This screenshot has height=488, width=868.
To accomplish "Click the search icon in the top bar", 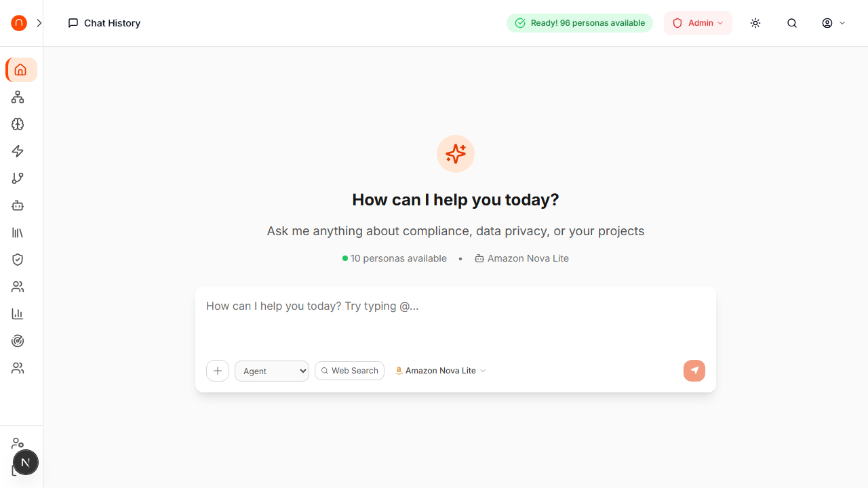I will 792,22.
